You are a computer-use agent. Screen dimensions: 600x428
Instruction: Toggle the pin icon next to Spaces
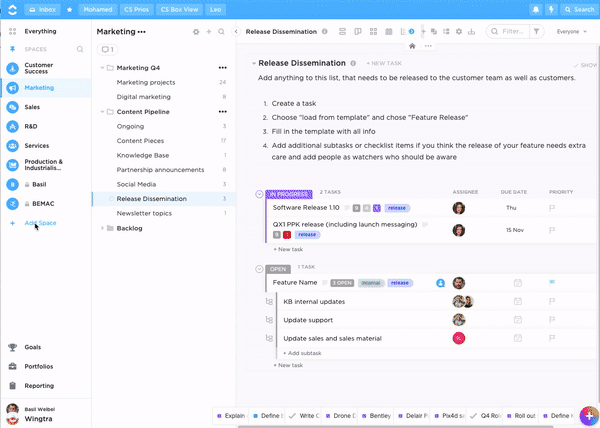click(13, 48)
